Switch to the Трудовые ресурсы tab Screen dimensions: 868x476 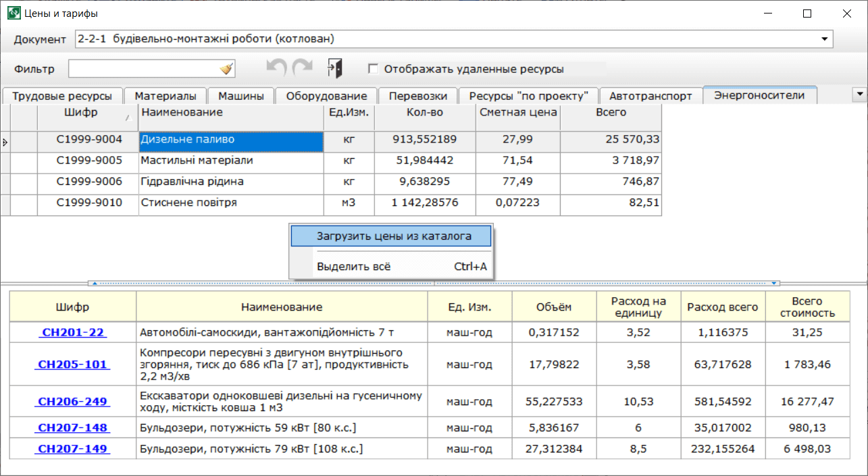[61, 96]
